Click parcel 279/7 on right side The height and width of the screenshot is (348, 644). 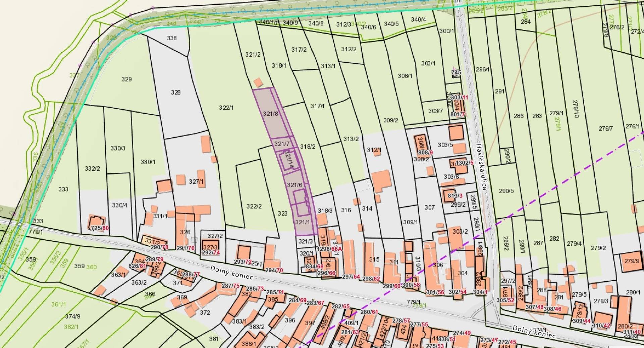[x=605, y=128]
